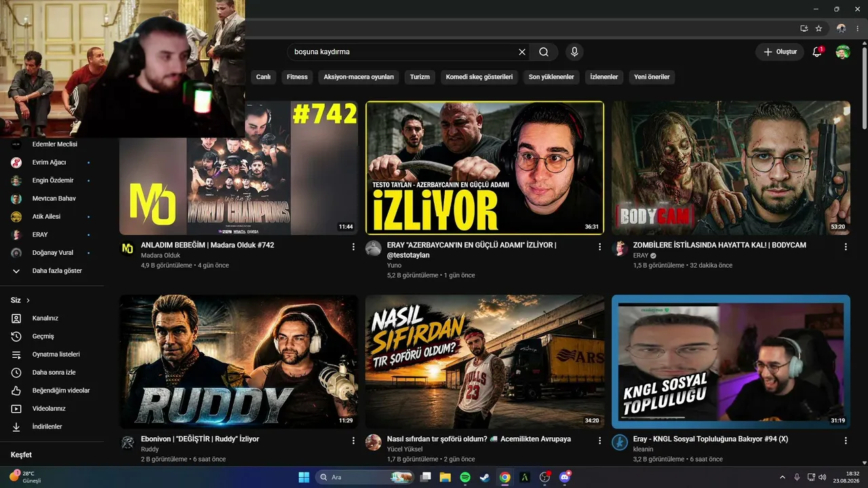Open the Engin Özdemir subscription
Image resolution: width=868 pixels, height=488 pixels.
52,180
